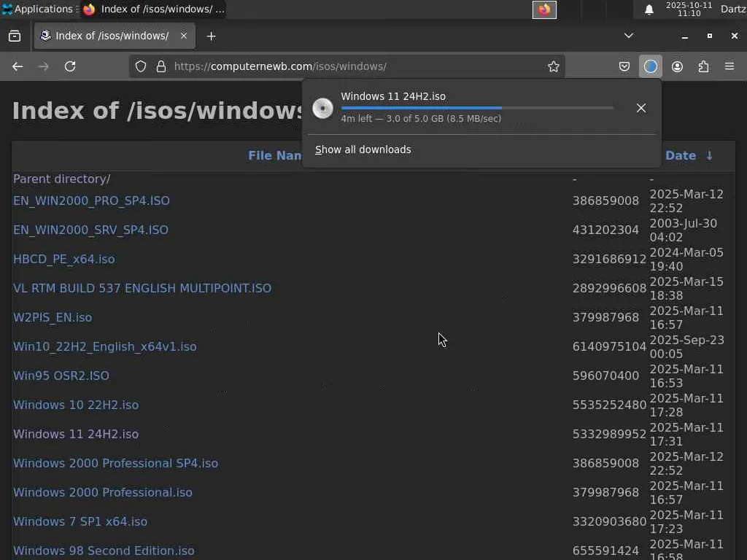The height and width of the screenshot is (560, 747).
Task: Click Show all downloads
Action: point(363,149)
